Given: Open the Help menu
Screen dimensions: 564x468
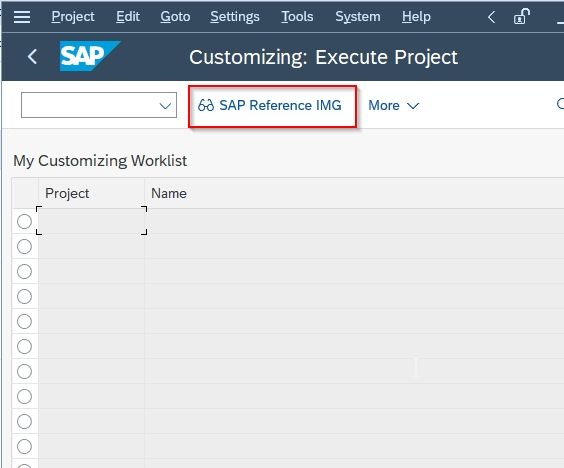Looking at the screenshot, I should 416,17.
